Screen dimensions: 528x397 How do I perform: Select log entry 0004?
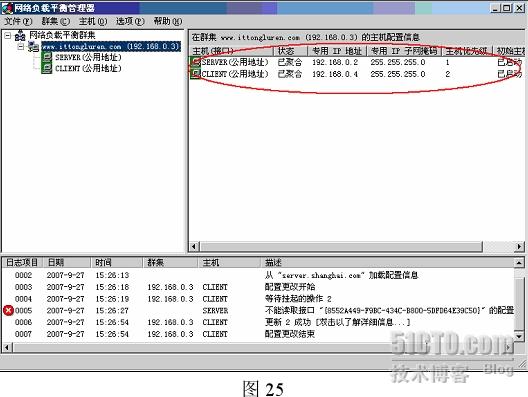[258, 299]
